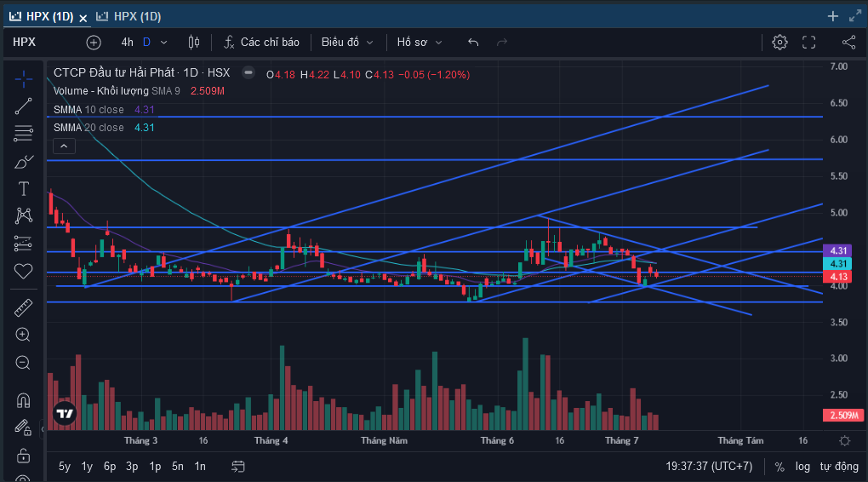Image resolution: width=868 pixels, height=482 pixels.
Task: Toggle the symbol legend minus icon
Action: (x=248, y=72)
